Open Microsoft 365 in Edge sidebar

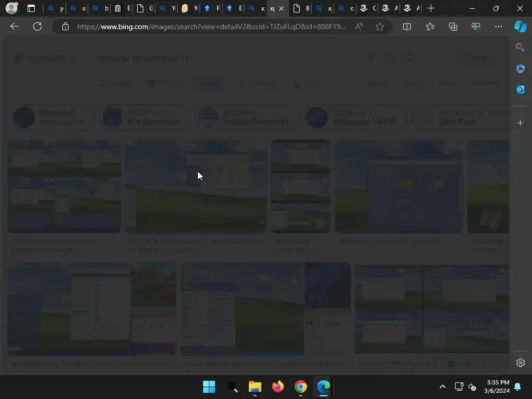(520, 69)
